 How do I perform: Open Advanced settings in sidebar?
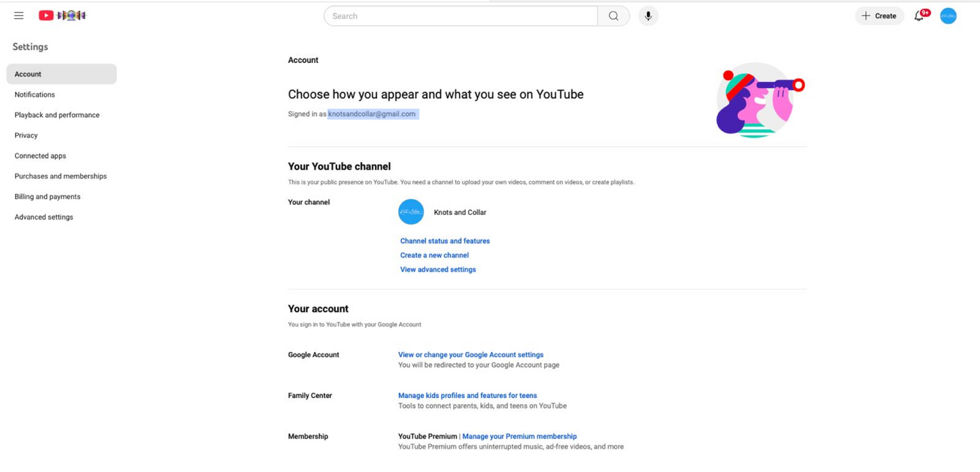(44, 217)
